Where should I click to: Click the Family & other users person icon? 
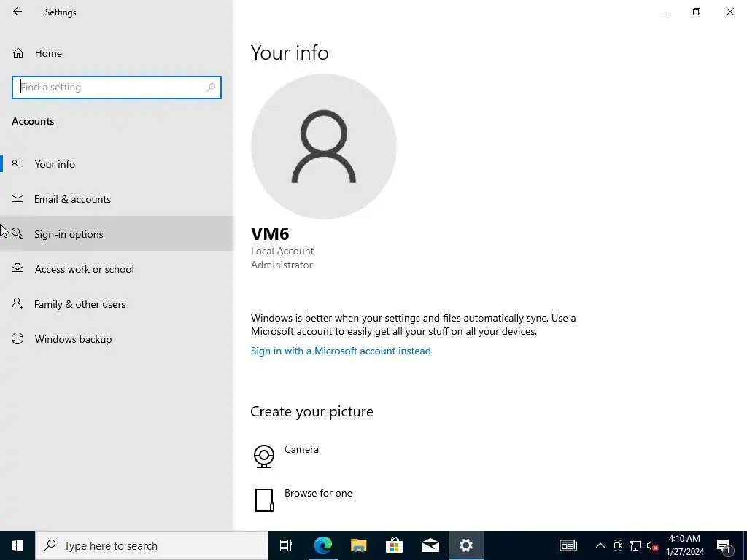tap(18, 303)
